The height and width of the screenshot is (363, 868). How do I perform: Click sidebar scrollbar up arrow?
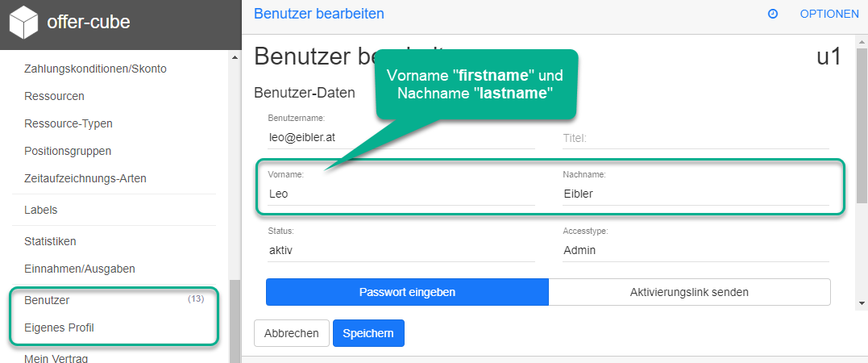pyautogui.click(x=235, y=57)
